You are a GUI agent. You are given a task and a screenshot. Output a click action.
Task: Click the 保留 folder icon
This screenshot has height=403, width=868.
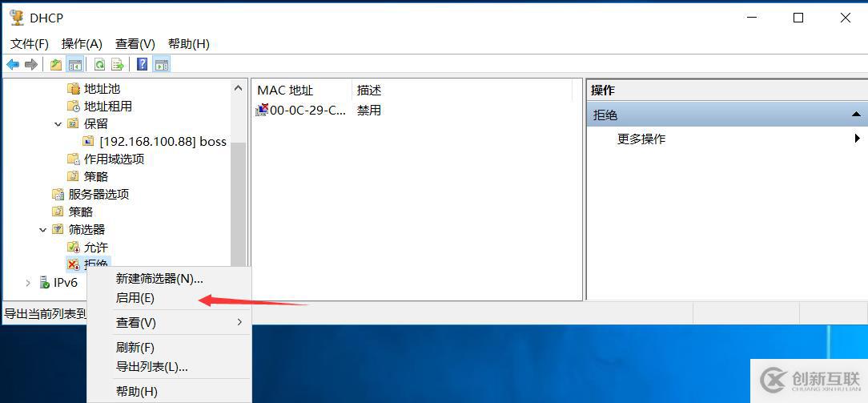[73, 124]
